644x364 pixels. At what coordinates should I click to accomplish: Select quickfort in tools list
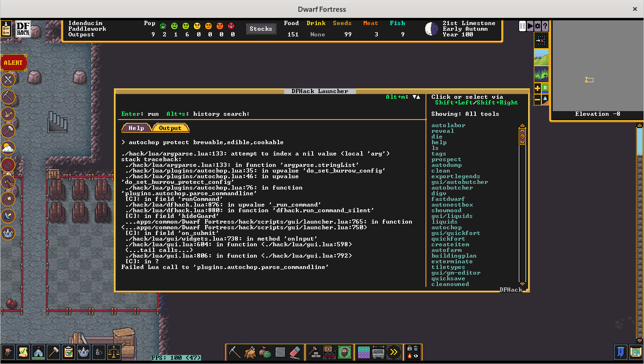tap(448, 239)
